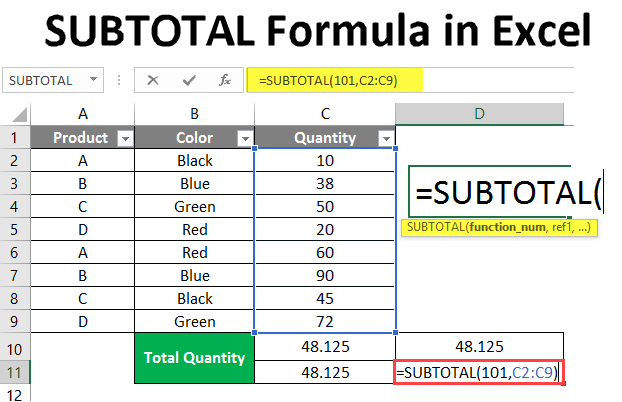The image size is (622, 402).
Task: Open the Name Box dropdown arrow
Action: [x=93, y=79]
